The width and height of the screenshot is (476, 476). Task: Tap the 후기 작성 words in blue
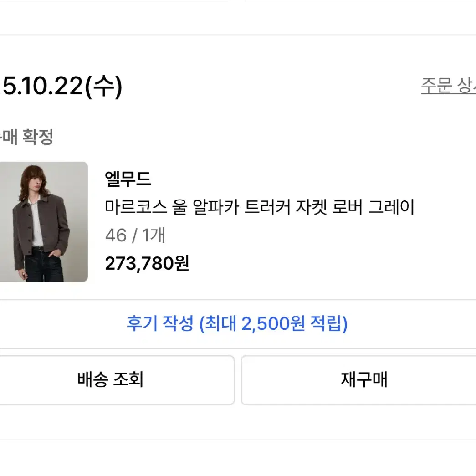160,324
